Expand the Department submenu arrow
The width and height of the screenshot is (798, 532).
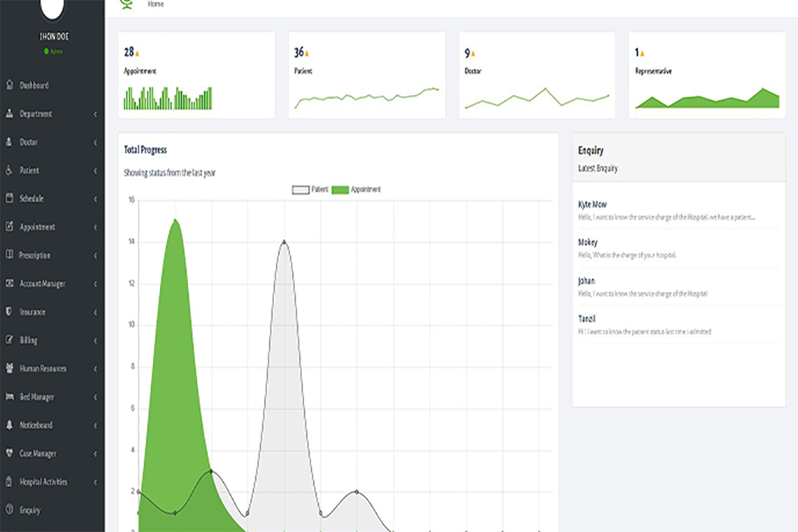[x=96, y=114]
